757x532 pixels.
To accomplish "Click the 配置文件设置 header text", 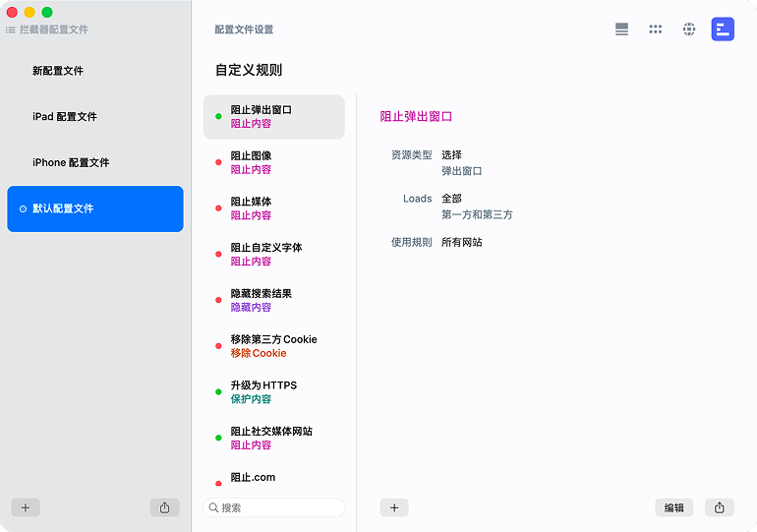I will click(x=244, y=30).
